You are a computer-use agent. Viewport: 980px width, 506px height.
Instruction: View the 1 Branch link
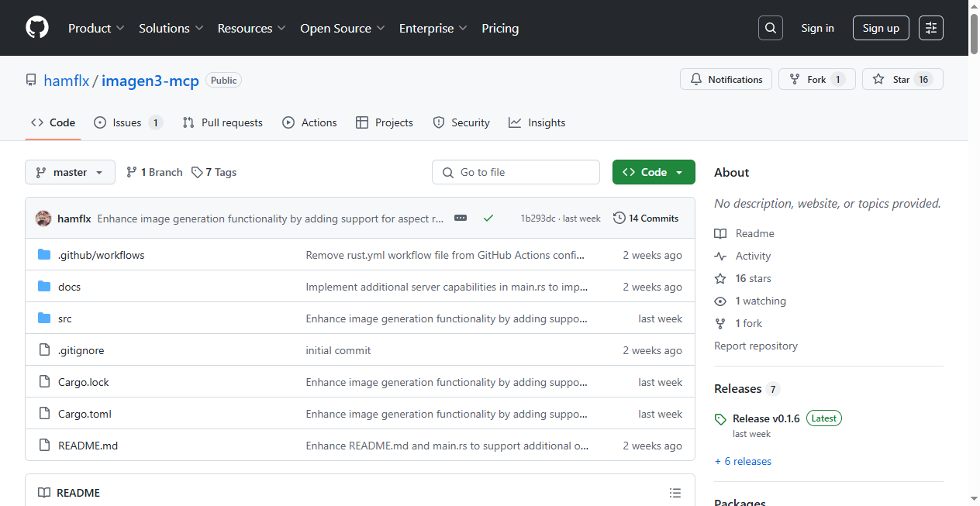154,172
